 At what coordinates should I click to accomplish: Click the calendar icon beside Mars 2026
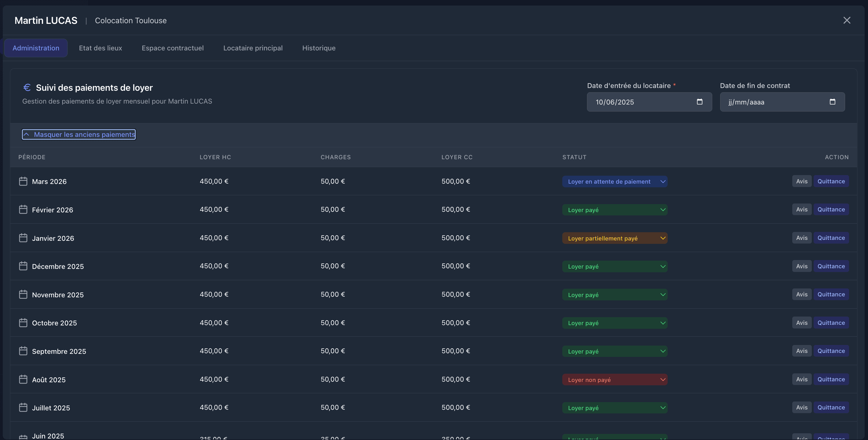coord(23,182)
